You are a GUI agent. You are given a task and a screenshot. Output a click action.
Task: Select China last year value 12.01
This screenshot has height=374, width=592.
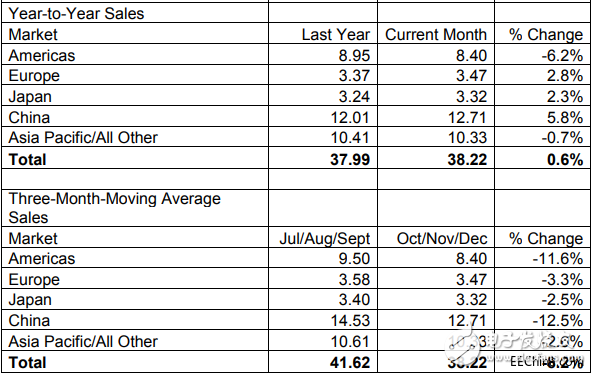[350, 117]
